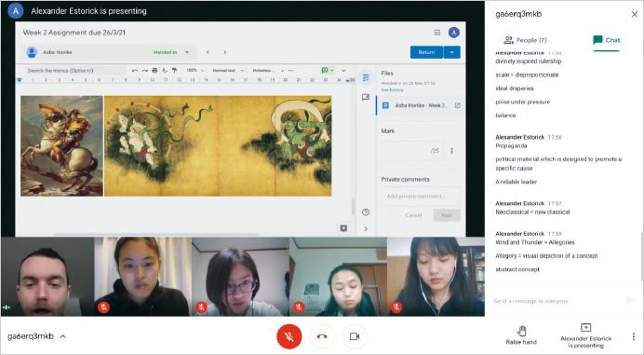Click the video tile of participant wearing earphones
This screenshot has width=644, height=355.
point(436,277)
